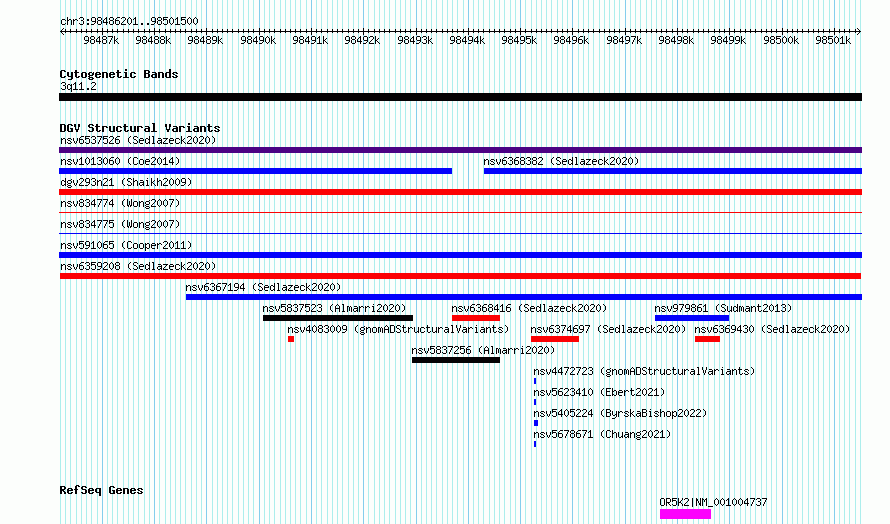
Task: Click nsv4472723 (gnomADStructuralVariants) label
Action: pyautogui.click(x=644, y=371)
